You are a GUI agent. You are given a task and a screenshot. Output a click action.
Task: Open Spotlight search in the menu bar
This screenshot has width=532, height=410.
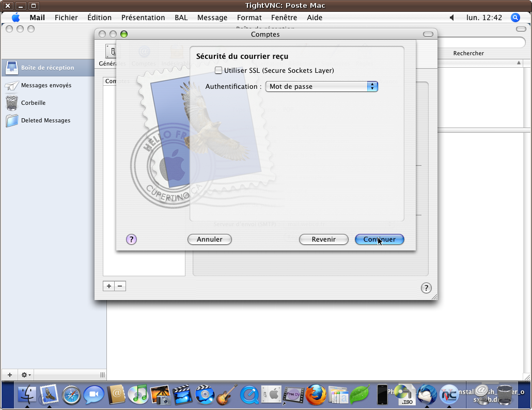(x=515, y=18)
